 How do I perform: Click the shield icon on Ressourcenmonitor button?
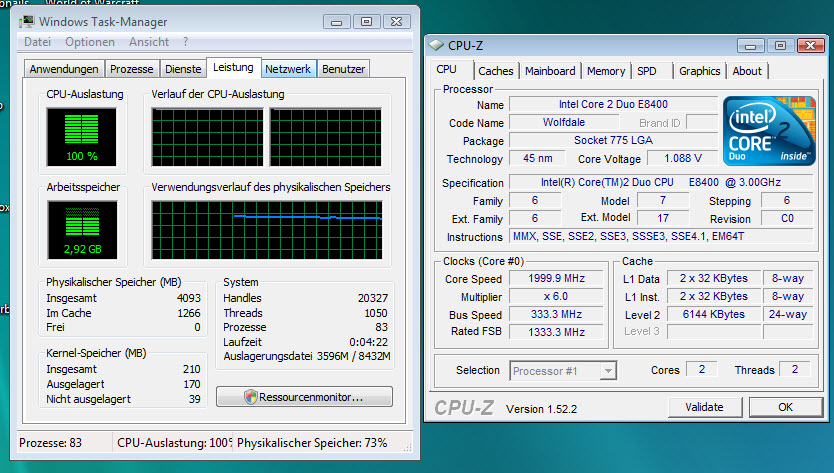click(x=251, y=397)
